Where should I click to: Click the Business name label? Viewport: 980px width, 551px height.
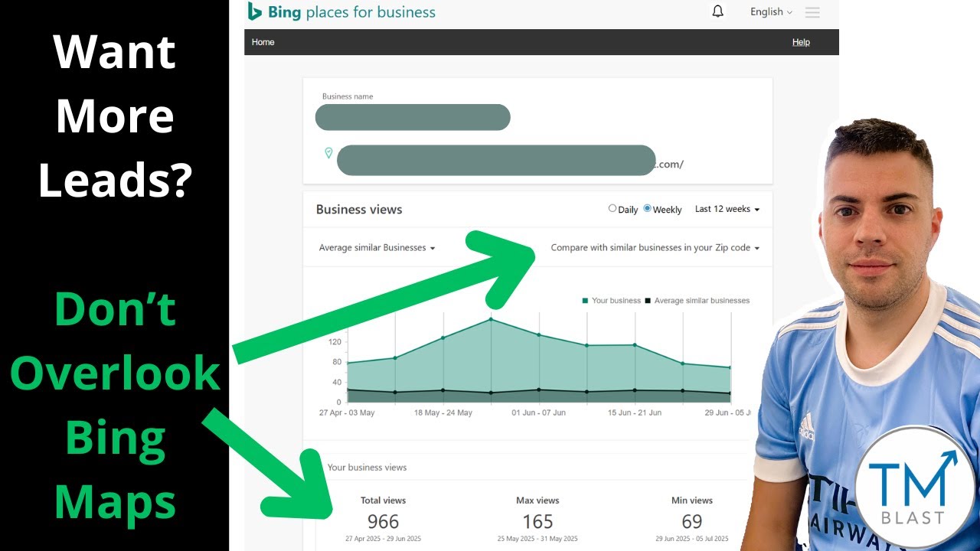pos(348,96)
